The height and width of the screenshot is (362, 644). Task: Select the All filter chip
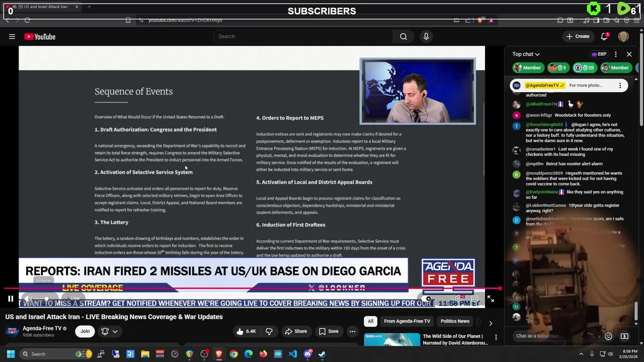[370, 321]
